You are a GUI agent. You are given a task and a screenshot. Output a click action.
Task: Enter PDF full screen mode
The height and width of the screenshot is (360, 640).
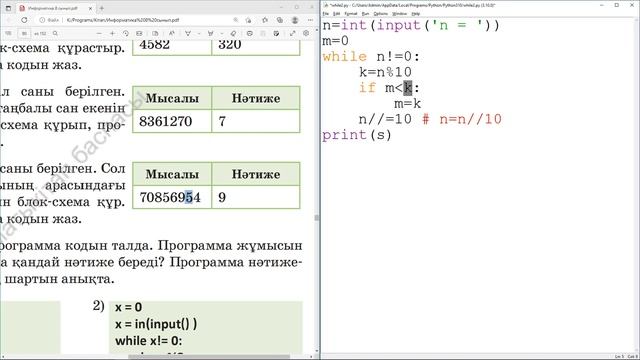pyautogui.click(x=292, y=33)
